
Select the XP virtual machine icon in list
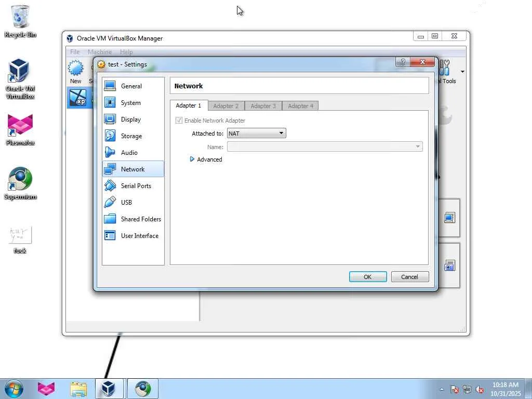pos(78,98)
